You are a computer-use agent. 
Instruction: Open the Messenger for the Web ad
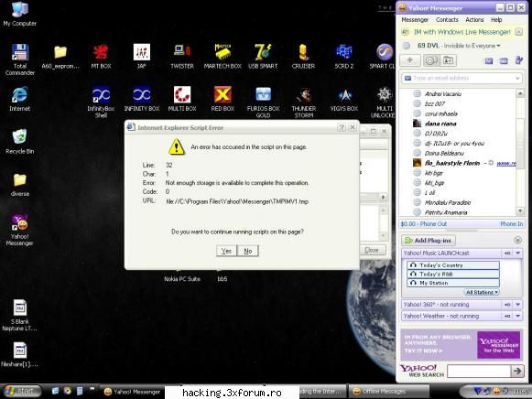[461, 344]
